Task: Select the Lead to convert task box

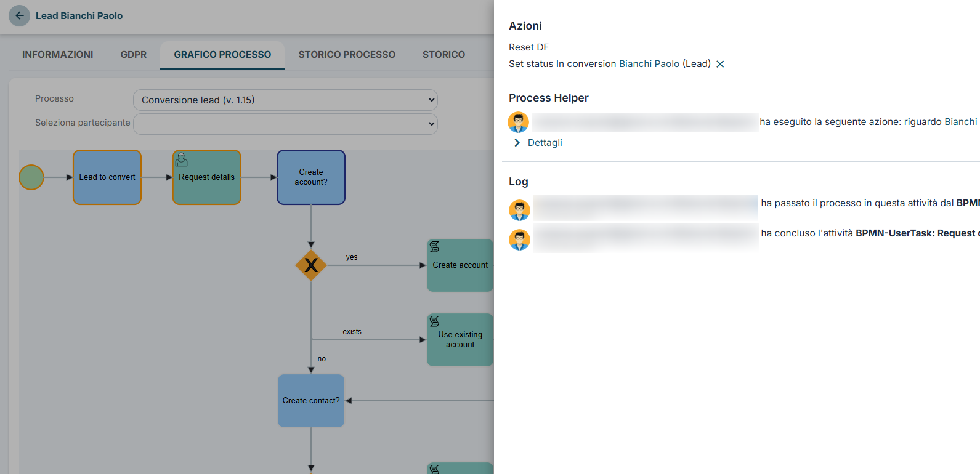Action: pos(107,177)
